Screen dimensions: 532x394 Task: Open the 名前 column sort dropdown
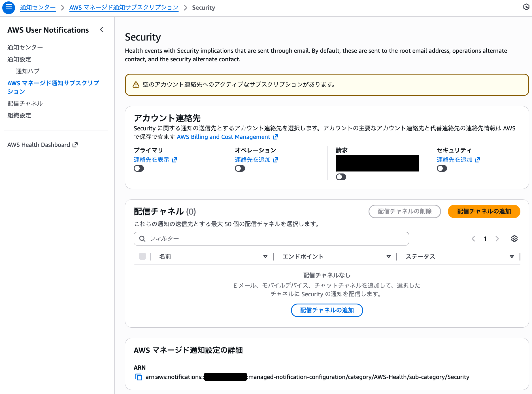click(265, 257)
